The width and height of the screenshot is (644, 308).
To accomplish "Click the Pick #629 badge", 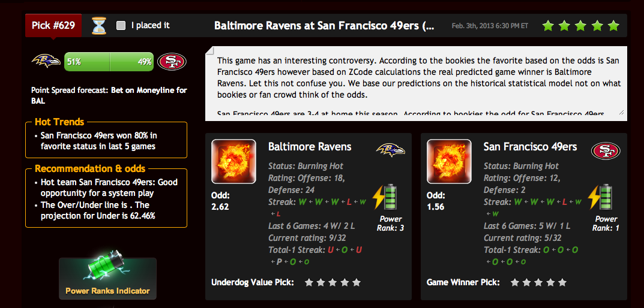I will coord(53,25).
